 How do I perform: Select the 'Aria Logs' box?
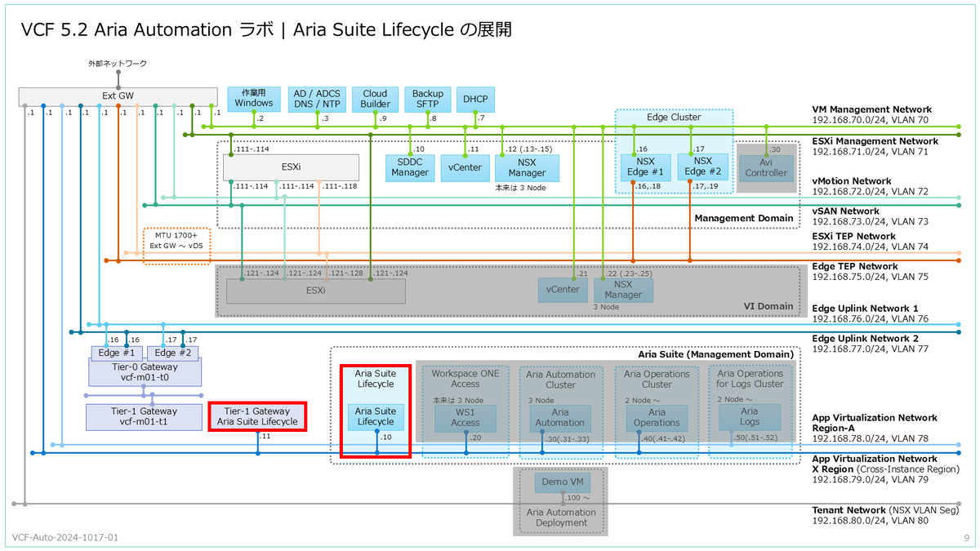tap(750, 418)
